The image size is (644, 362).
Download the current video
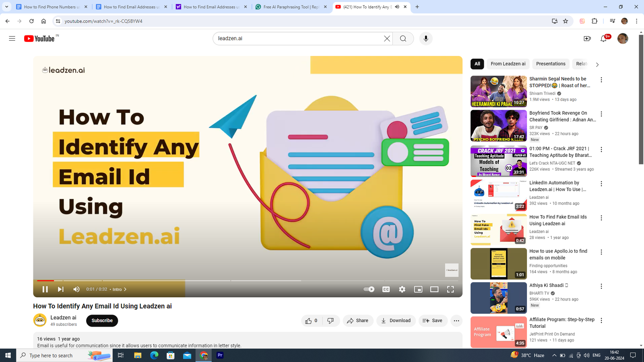pos(396,321)
